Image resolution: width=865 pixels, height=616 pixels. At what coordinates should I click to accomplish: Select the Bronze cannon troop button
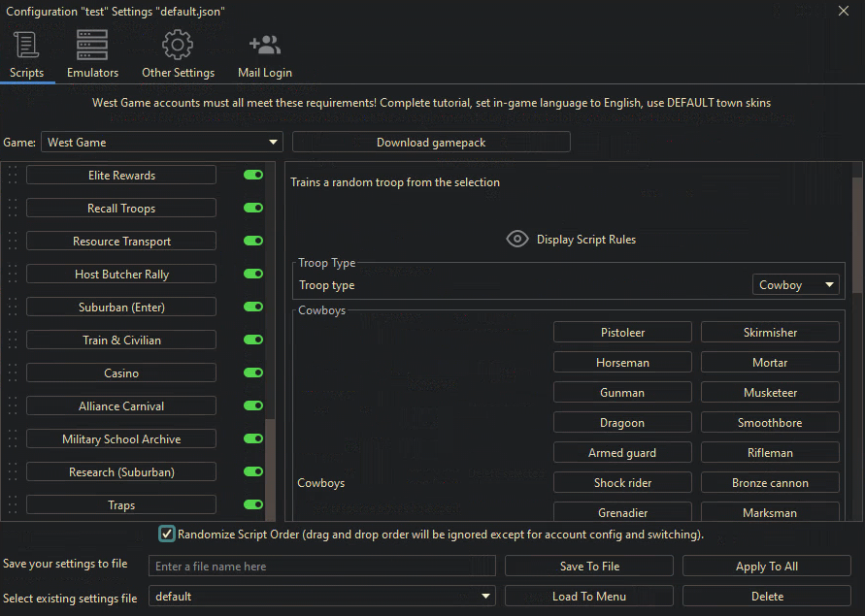pyautogui.click(x=770, y=482)
